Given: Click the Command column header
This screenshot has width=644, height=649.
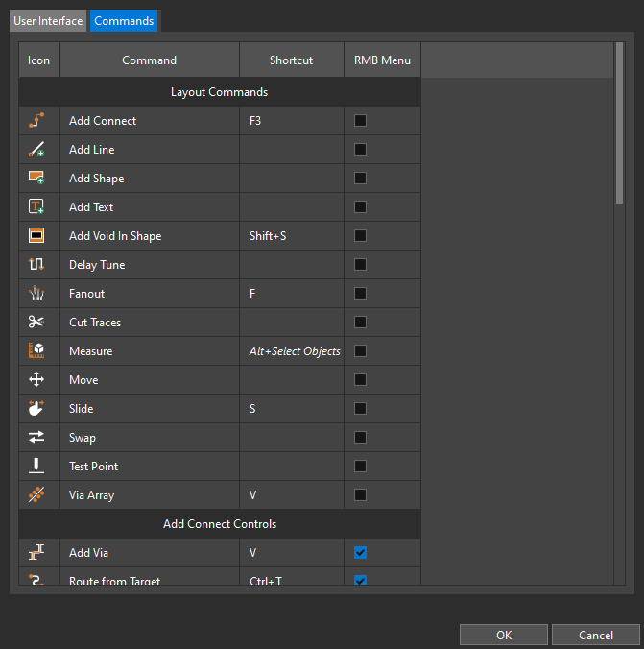Looking at the screenshot, I should pos(149,60).
